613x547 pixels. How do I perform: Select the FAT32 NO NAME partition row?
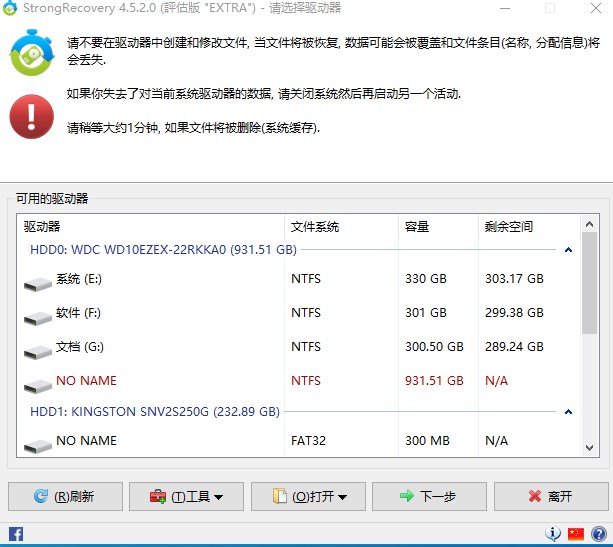300,441
